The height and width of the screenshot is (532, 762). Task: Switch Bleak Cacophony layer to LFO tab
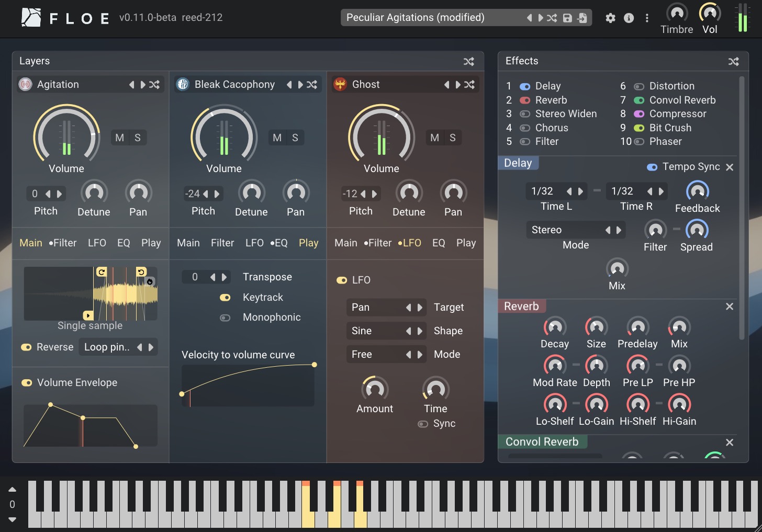pyautogui.click(x=254, y=243)
